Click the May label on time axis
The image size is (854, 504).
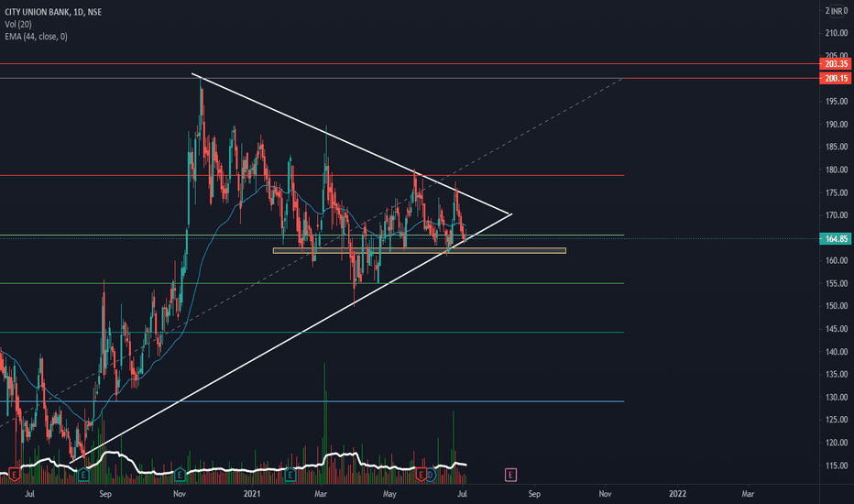[x=389, y=494]
